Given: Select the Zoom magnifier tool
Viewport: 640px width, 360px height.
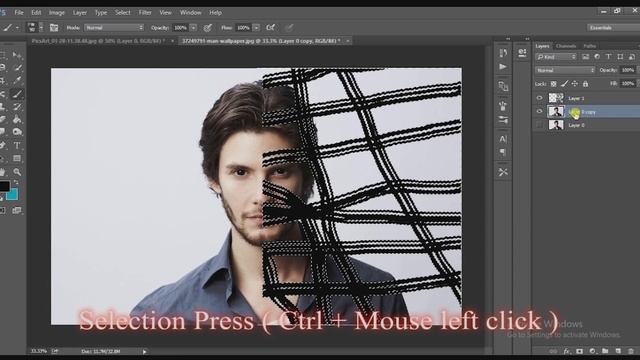Looking at the screenshot, I should click(x=17, y=172).
